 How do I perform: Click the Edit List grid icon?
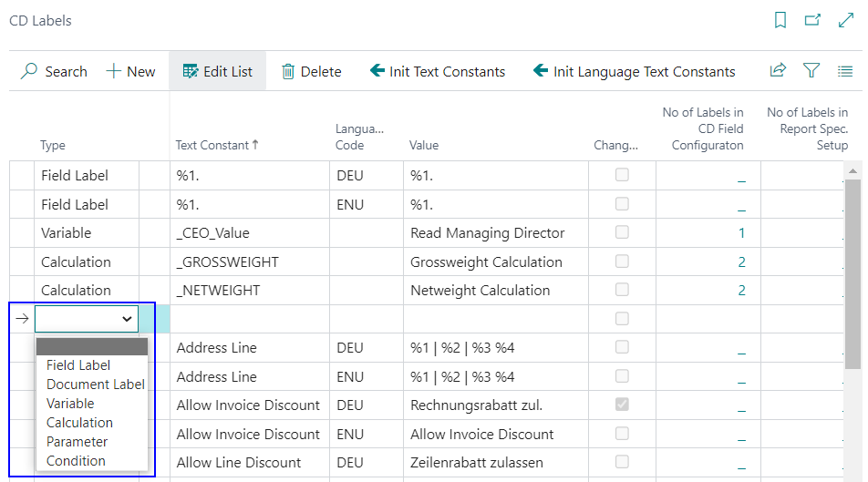coord(191,71)
